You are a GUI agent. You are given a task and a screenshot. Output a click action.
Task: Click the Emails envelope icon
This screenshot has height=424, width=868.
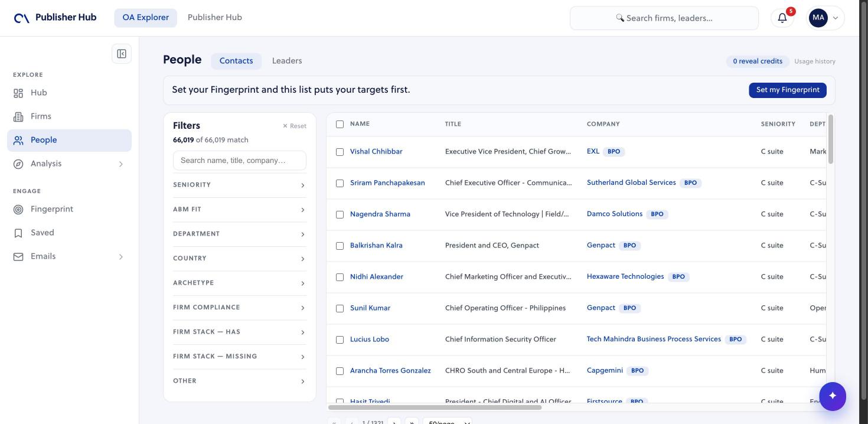pos(18,257)
